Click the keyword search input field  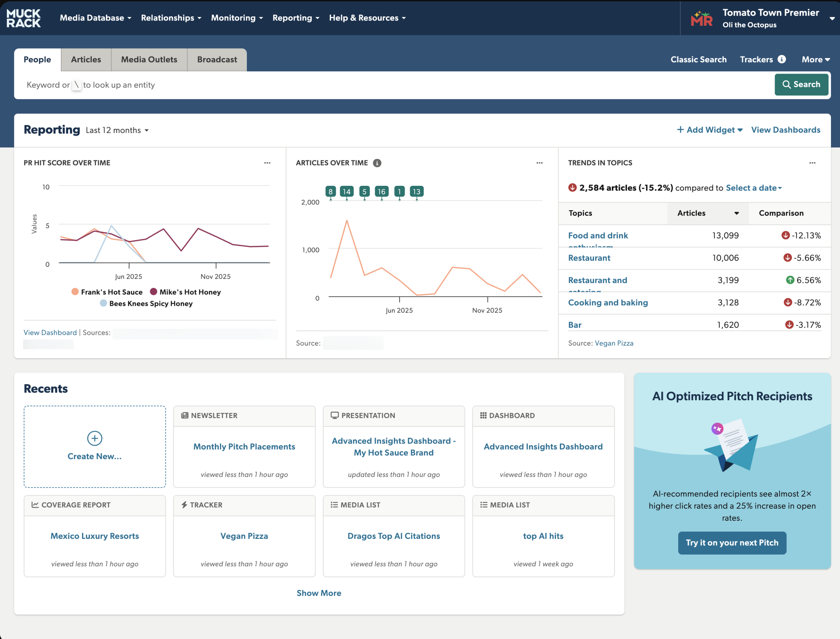380,85
